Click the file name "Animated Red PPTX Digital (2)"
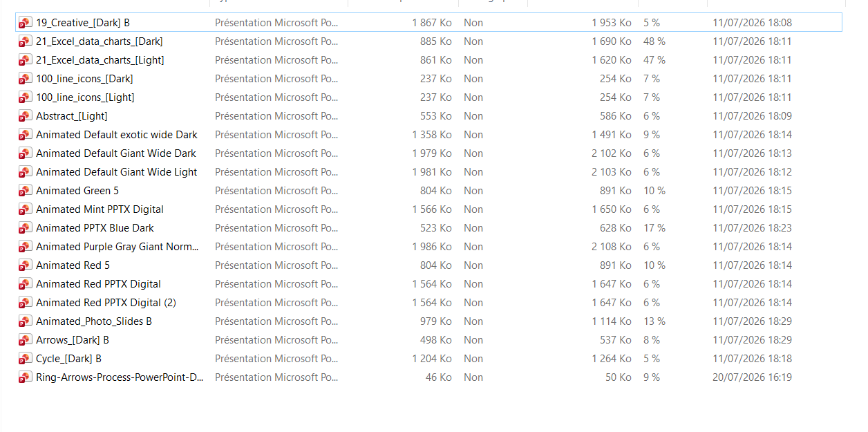 106,303
